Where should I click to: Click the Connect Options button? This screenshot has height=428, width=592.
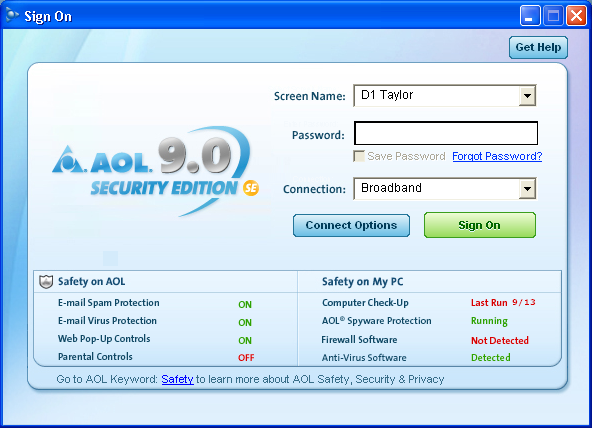(351, 225)
